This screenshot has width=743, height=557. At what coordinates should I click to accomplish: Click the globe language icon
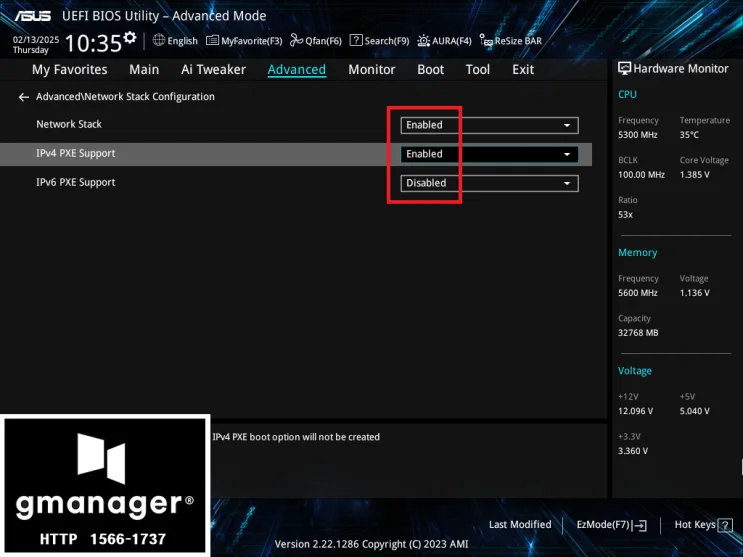coord(159,40)
